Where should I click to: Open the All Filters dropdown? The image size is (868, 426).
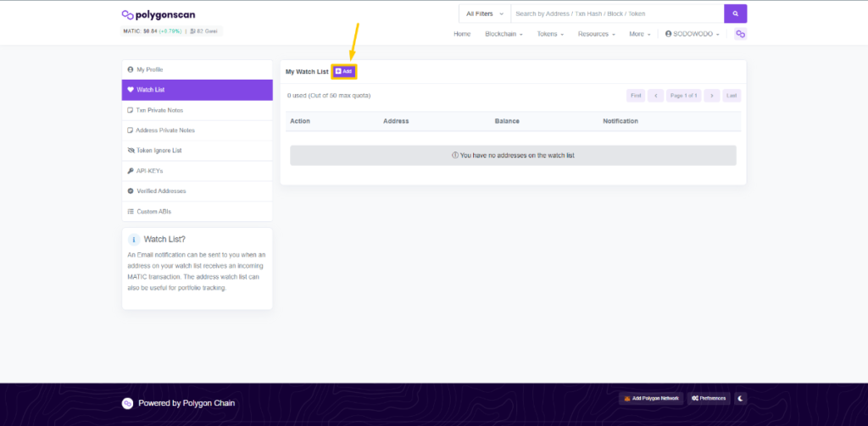coord(485,14)
